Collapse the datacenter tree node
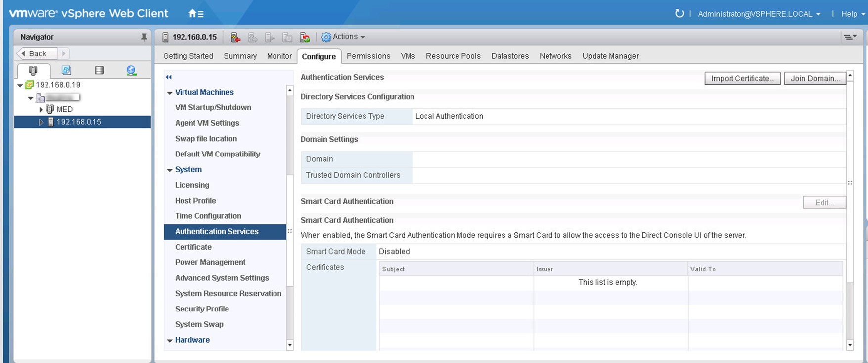868x363 pixels. pyautogui.click(x=31, y=98)
